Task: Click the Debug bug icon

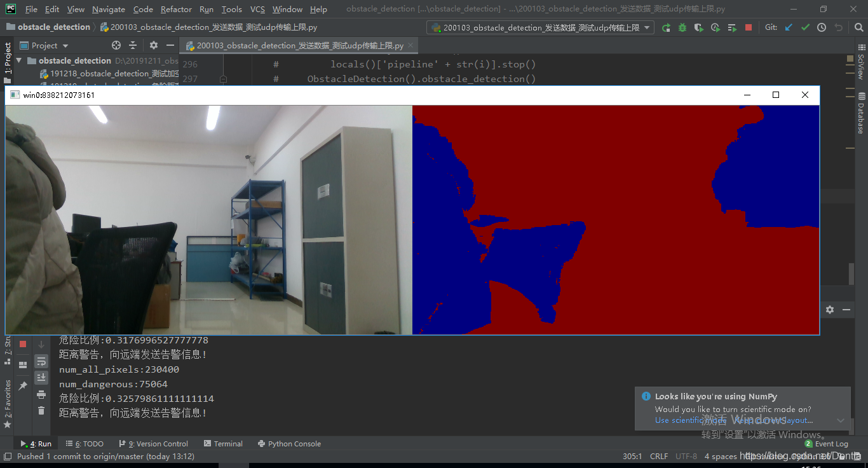Action: [x=682, y=27]
